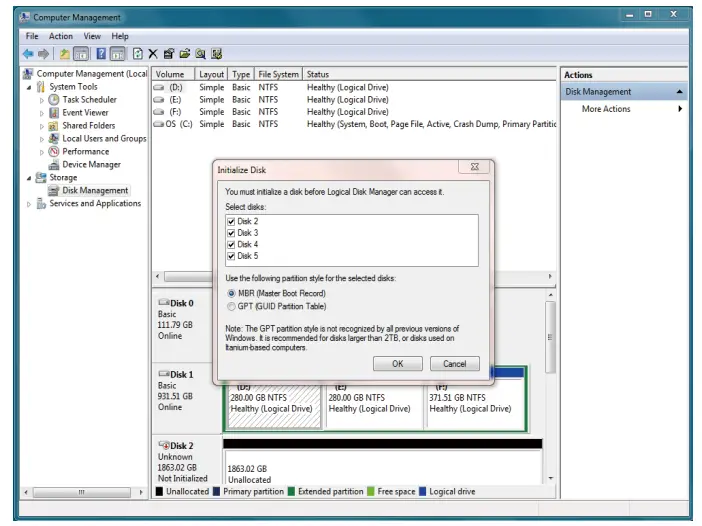
Task: Click the Open folder toolbar icon
Action: pyautogui.click(x=184, y=54)
